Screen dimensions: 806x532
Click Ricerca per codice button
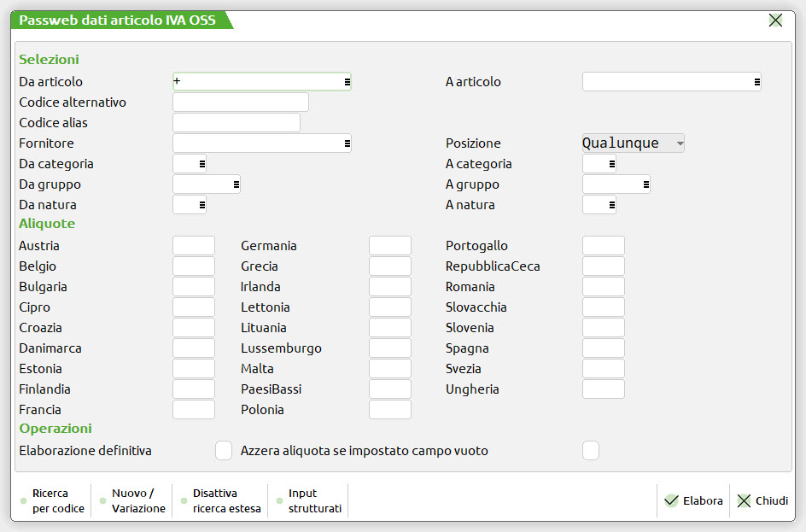click(53, 501)
